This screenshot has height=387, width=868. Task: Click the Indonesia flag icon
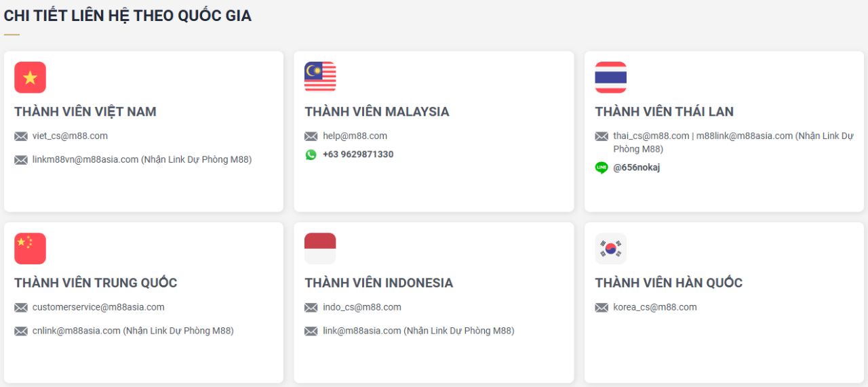320,249
